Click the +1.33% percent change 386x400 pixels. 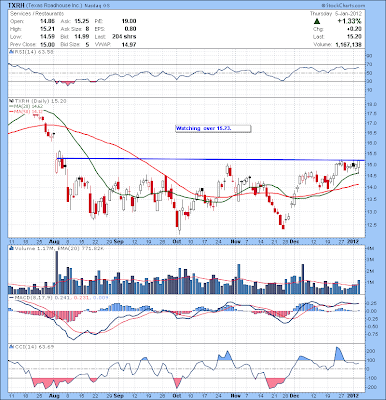(349, 21)
